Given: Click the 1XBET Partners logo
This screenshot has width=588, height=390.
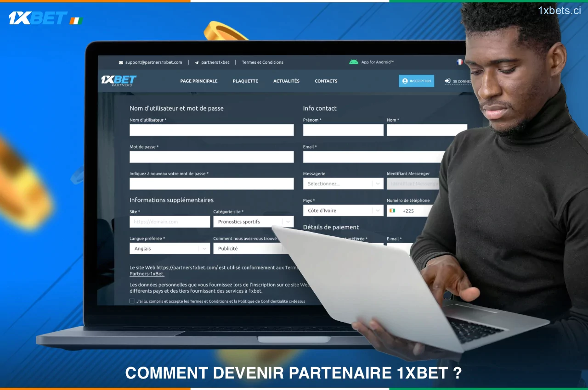Looking at the screenshot, I should point(119,81).
